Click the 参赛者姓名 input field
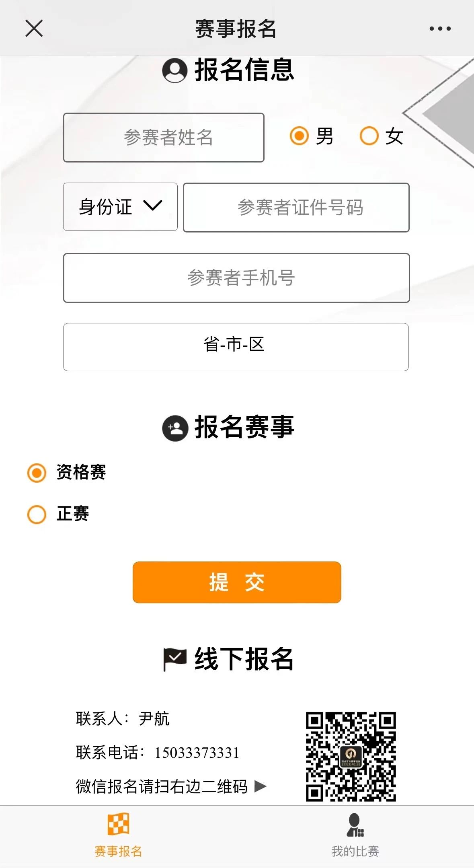The width and height of the screenshot is (474, 868). [164, 138]
